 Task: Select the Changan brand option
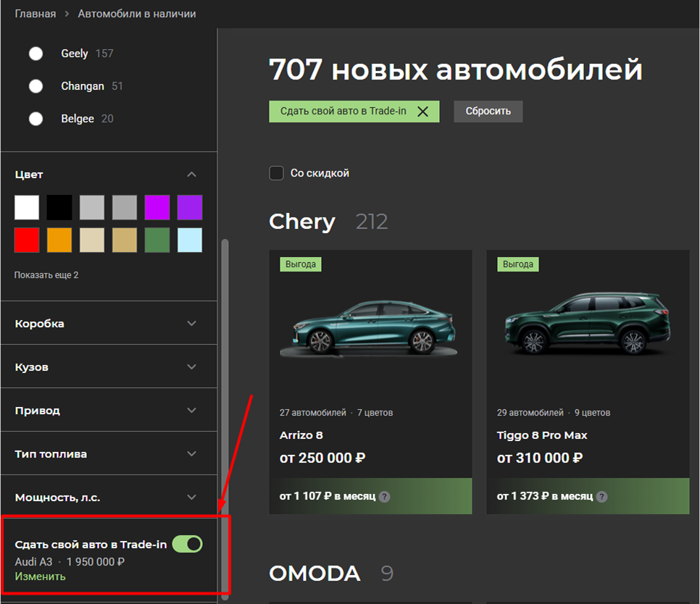pyautogui.click(x=36, y=86)
